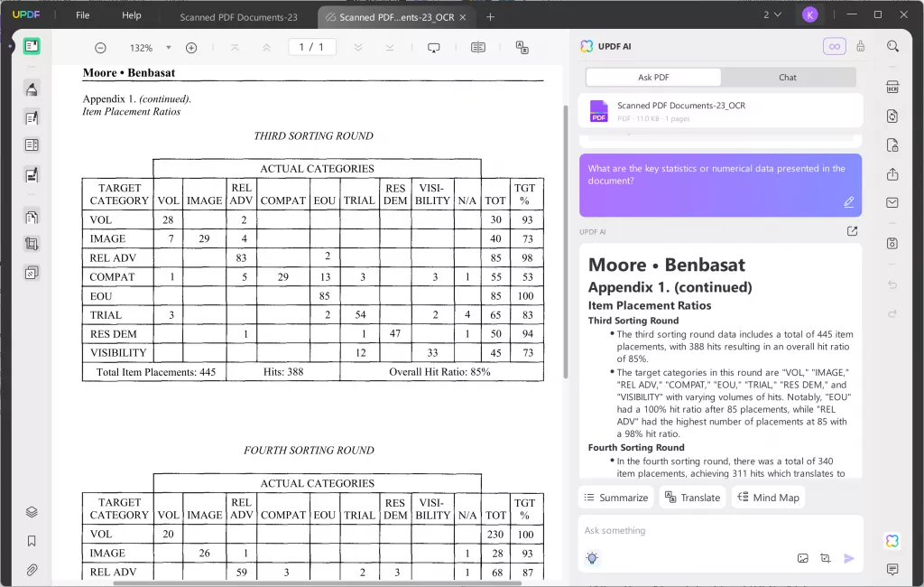
Task: Open the File menu
Action: (x=82, y=15)
